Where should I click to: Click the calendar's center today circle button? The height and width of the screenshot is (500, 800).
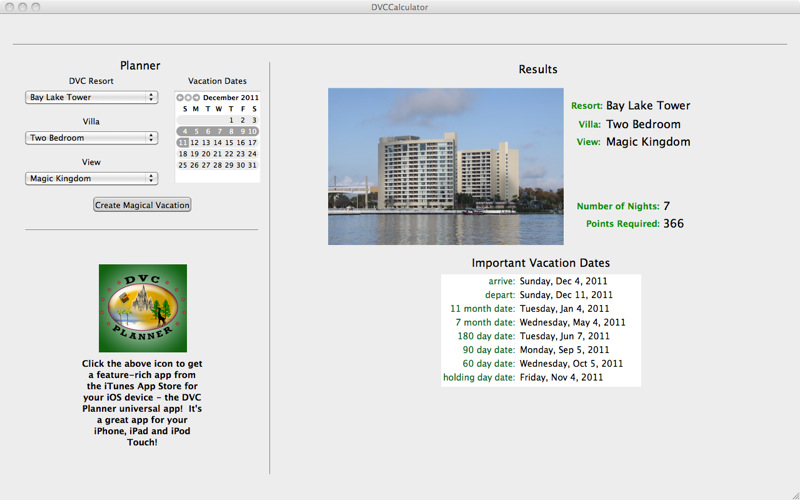[x=188, y=97]
